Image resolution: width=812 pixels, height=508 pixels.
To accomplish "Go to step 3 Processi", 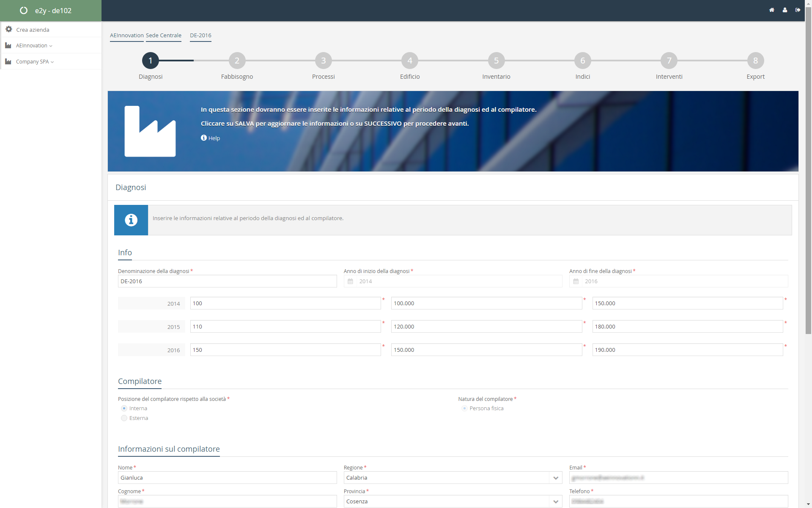I will [324, 61].
